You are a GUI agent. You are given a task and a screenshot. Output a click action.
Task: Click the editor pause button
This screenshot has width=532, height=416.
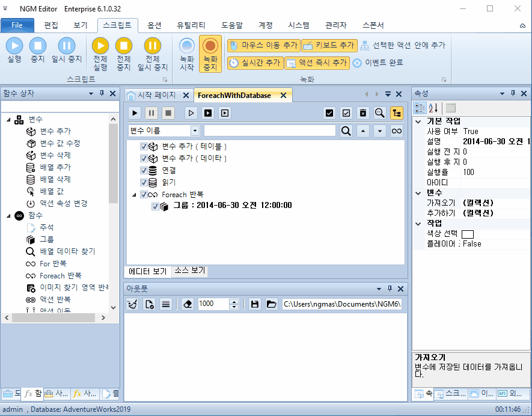[x=151, y=113]
